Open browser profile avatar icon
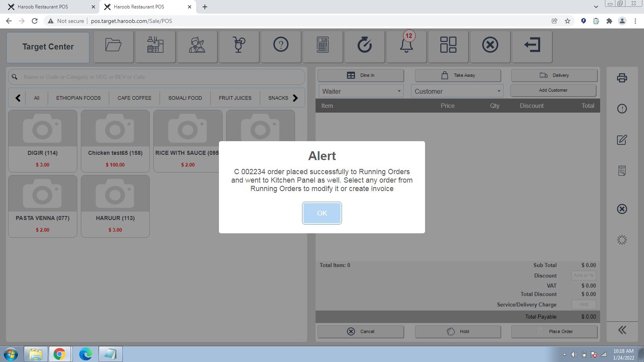Viewport: 644px width, 362px height. click(622, 21)
